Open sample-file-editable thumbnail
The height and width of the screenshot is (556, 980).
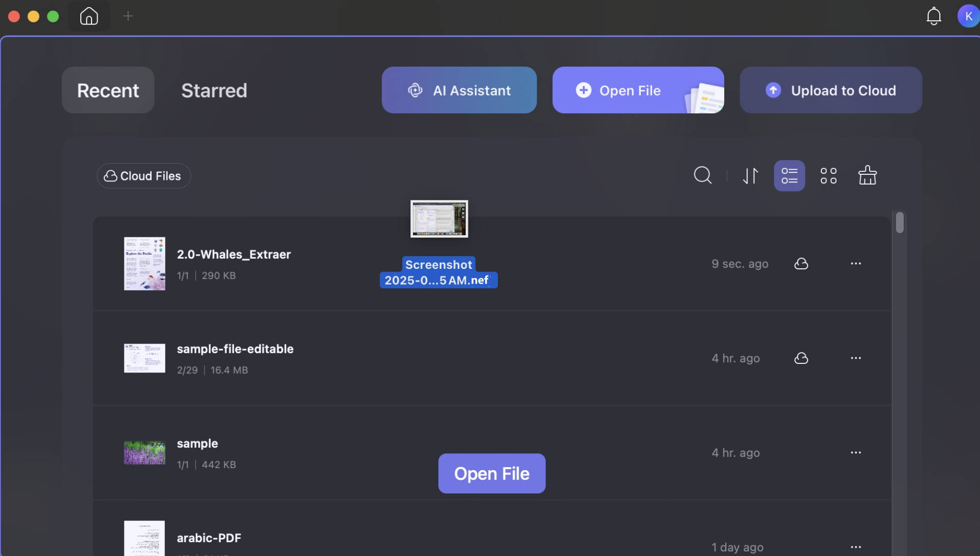tap(144, 358)
